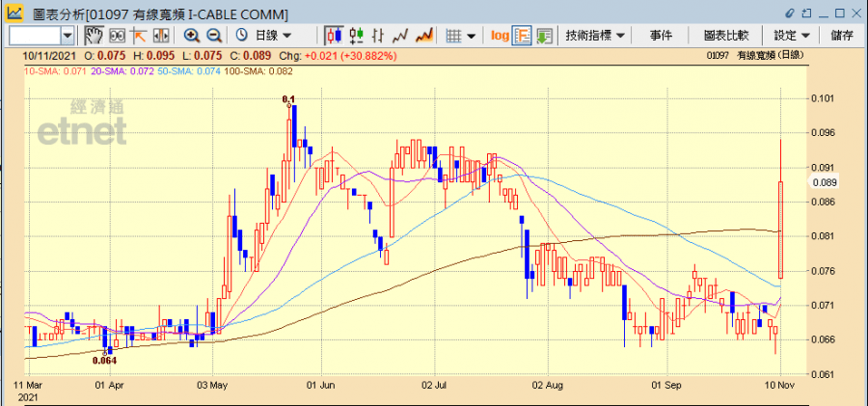868x406 pixels.
Task: Click the 圖表比較 chart comparison button
Action: pyautogui.click(x=725, y=36)
